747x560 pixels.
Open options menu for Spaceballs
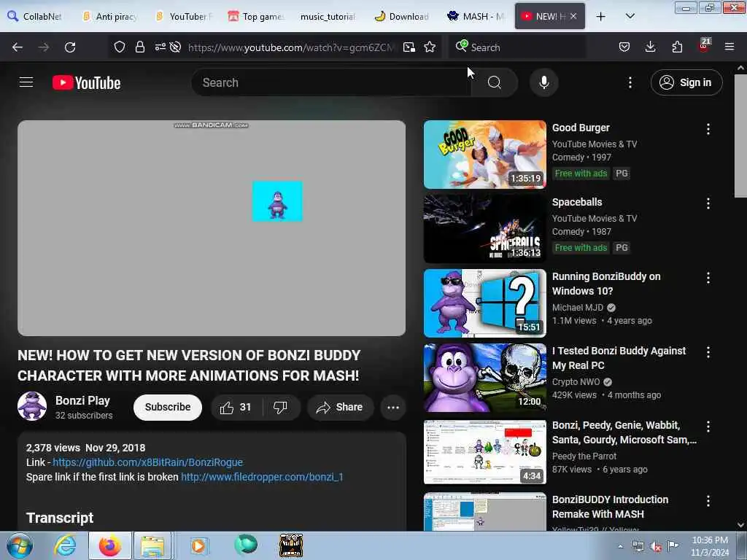tap(708, 203)
